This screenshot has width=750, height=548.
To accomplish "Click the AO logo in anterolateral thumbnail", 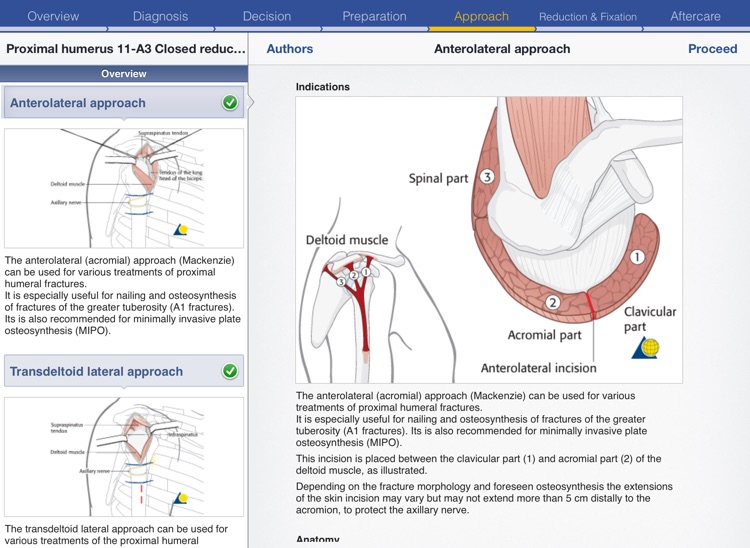I will [180, 230].
